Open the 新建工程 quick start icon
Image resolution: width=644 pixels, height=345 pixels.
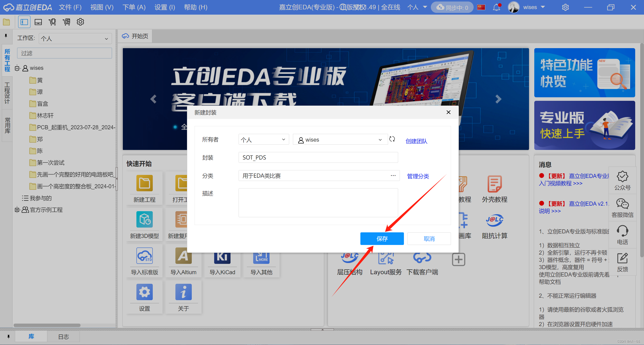point(144,183)
